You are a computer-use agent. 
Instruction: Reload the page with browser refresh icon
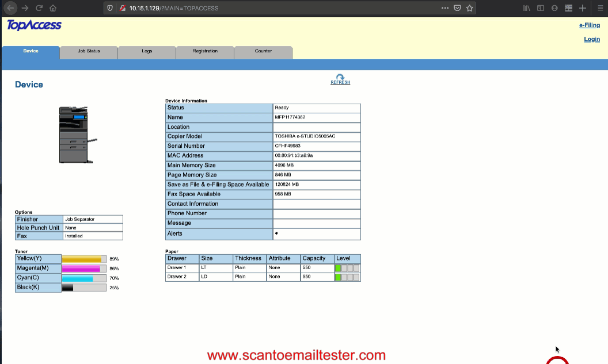39,8
